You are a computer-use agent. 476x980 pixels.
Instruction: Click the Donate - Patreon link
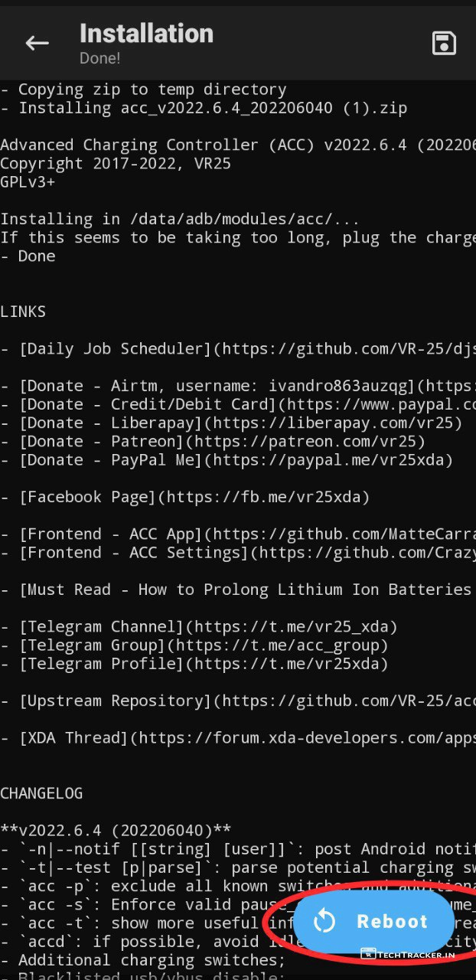(222, 441)
